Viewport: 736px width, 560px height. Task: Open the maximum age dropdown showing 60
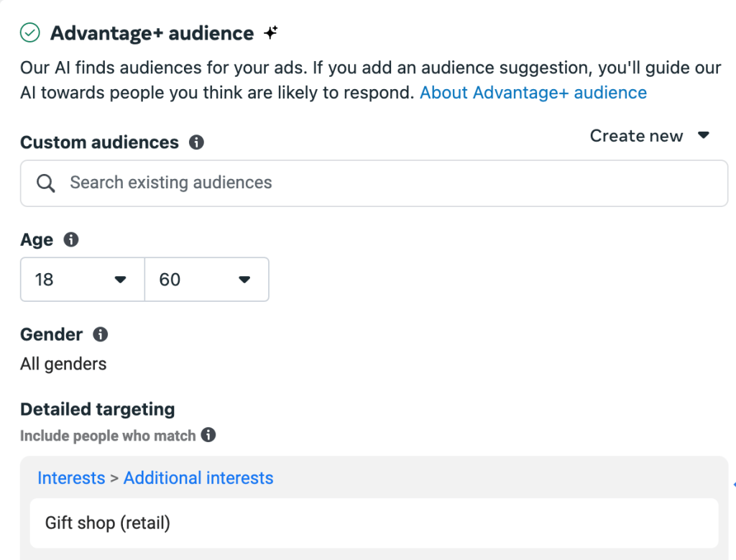(x=206, y=280)
